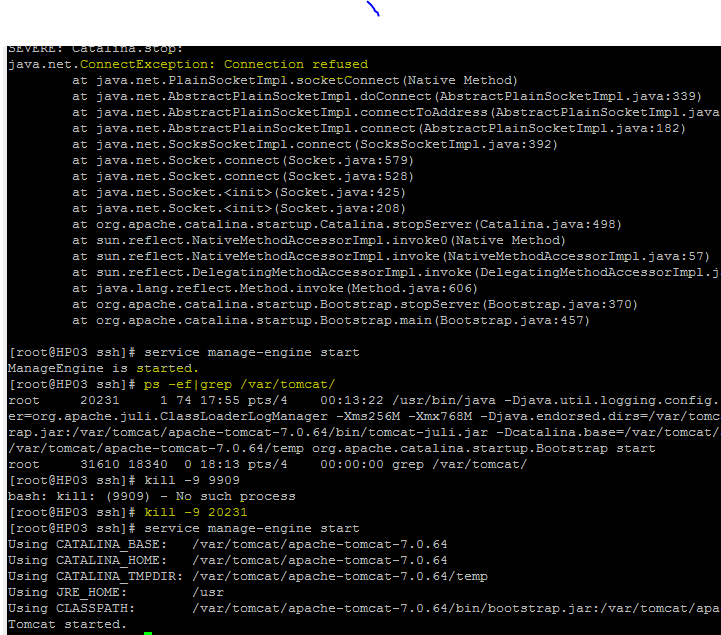Click the doConnect stack trace line
Screen dimensions: 721x635
pyautogui.click(x=386, y=97)
